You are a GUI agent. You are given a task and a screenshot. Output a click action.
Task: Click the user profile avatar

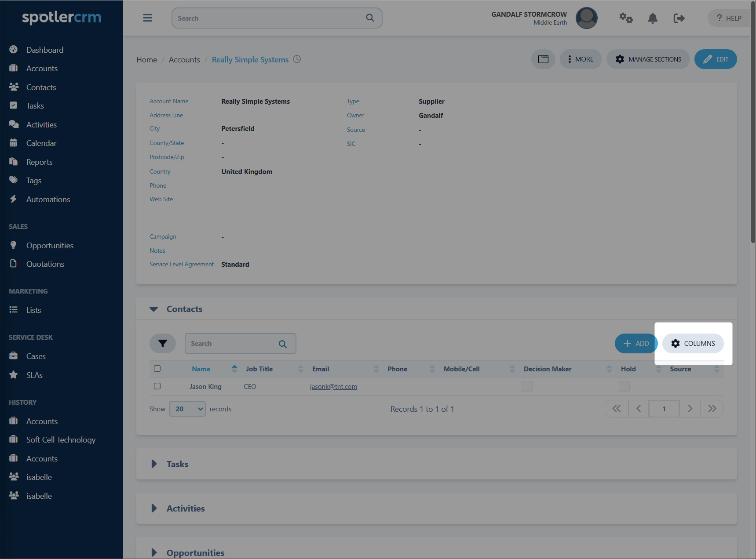[x=586, y=18]
